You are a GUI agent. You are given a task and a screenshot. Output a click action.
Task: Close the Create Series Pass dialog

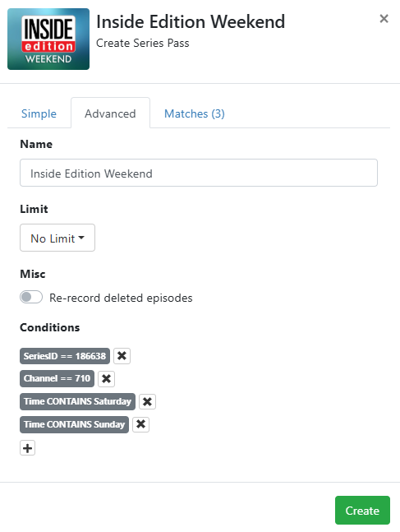pos(384,19)
